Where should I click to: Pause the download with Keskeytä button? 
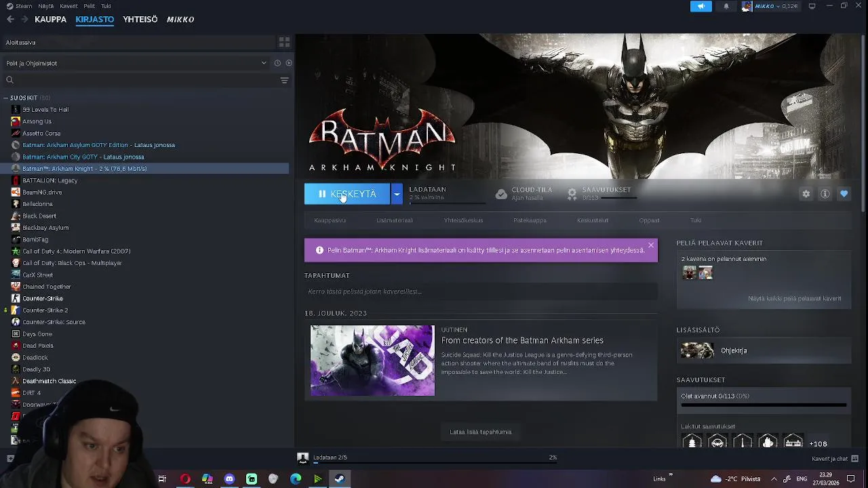pos(347,194)
